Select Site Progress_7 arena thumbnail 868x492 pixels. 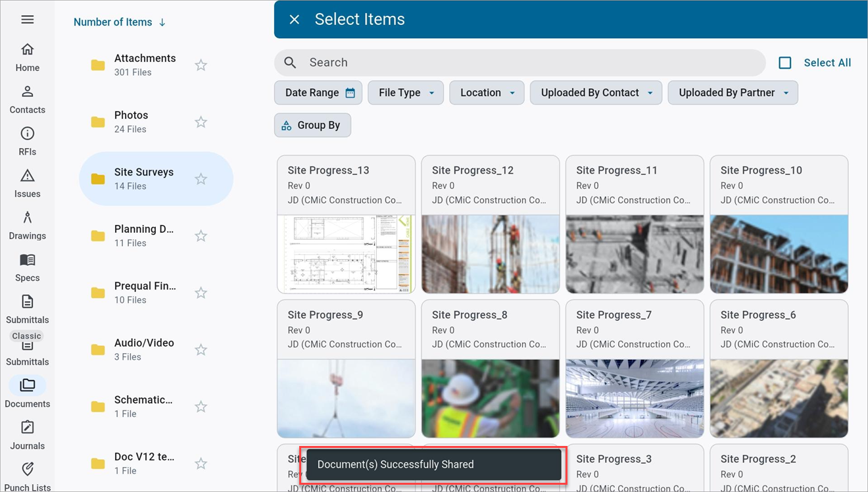click(635, 399)
